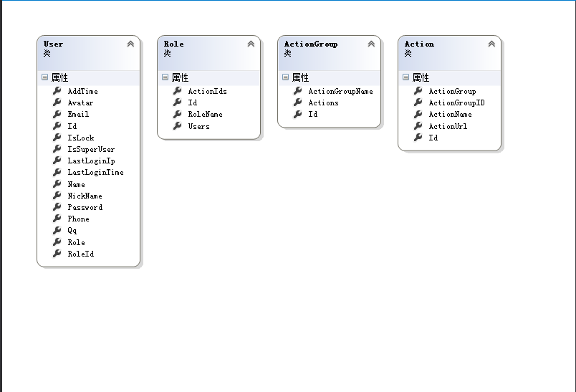Collapse the User class box chevron
The image size is (576, 392).
130,44
